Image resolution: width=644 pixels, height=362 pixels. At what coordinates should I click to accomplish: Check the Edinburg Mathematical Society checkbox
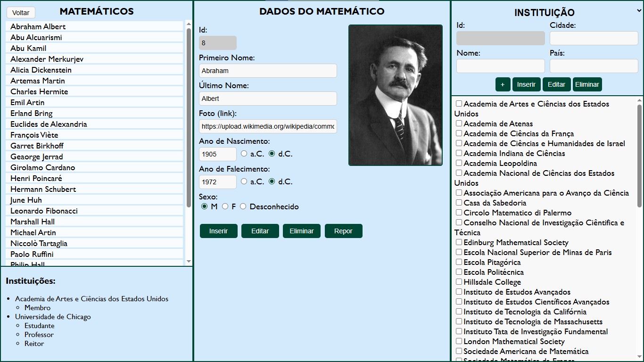[459, 242]
